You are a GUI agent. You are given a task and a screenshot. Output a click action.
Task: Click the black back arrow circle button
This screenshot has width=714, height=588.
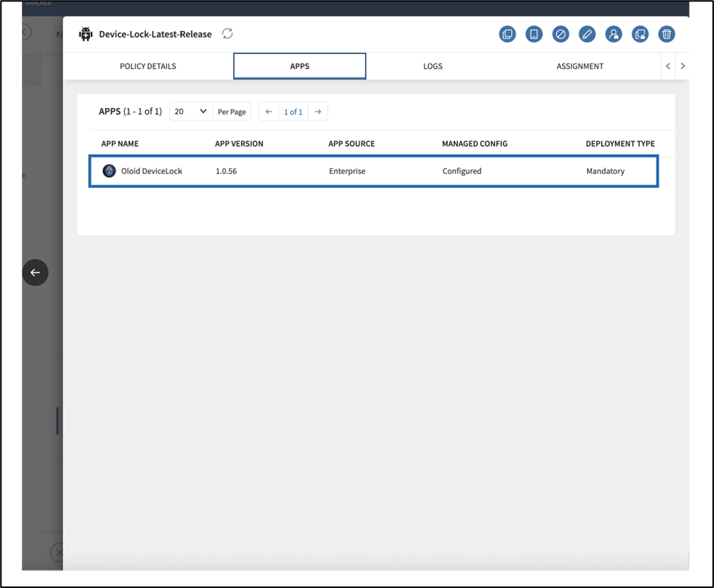pos(35,272)
